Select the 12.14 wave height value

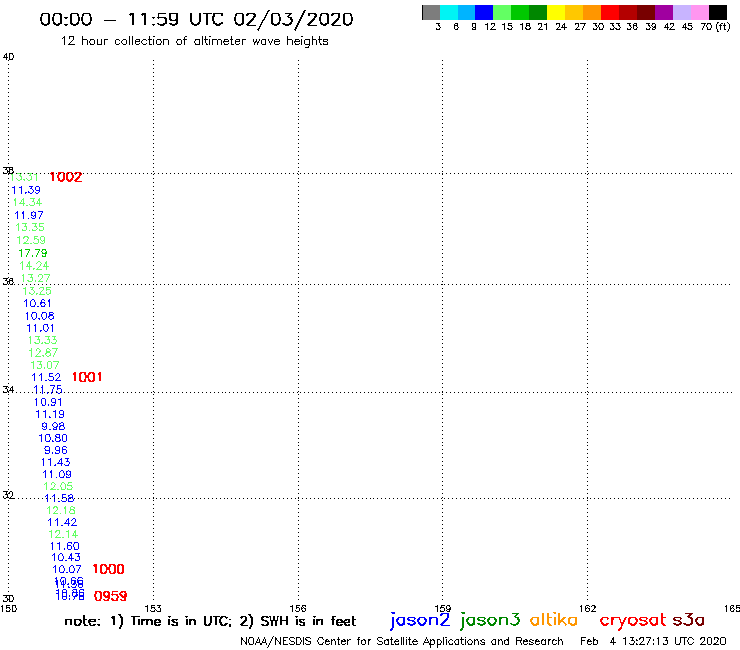(63, 534)
